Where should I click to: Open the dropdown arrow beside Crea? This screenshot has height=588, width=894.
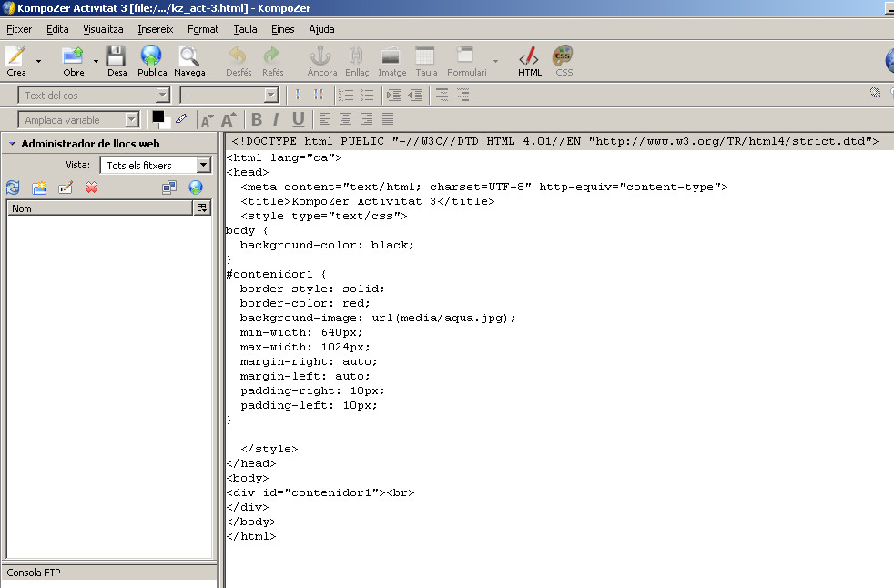[39, 61]
